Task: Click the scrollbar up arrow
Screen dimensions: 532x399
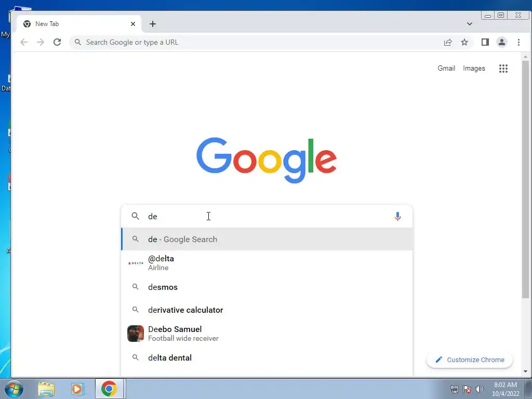Action: pyautogui.click(x=526, y=57)
